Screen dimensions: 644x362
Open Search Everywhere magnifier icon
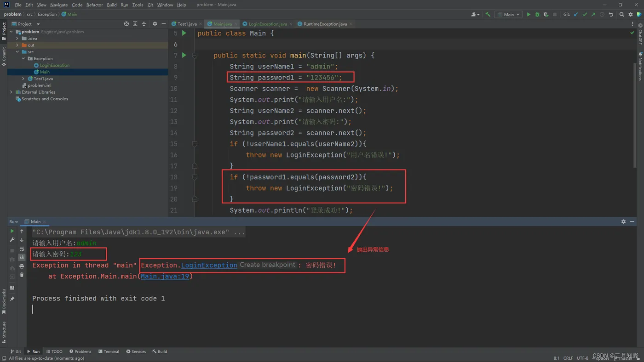[x=622, y=14]
